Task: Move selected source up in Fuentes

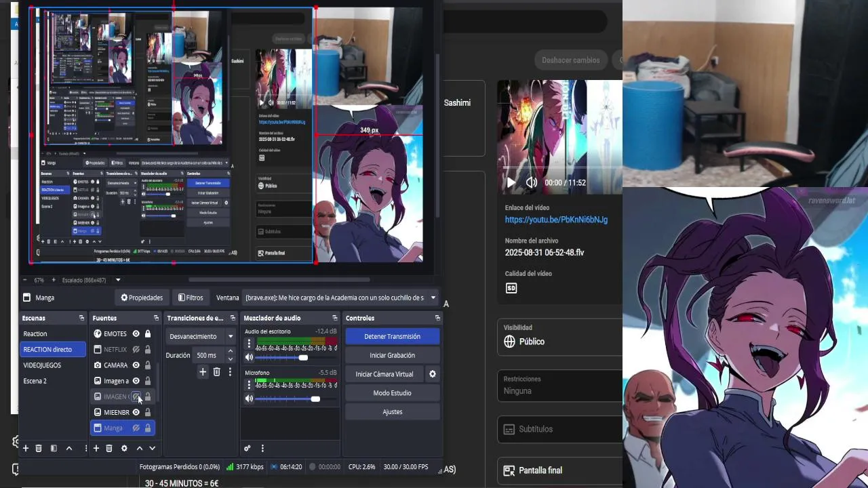Action: [x=140, y=448]
